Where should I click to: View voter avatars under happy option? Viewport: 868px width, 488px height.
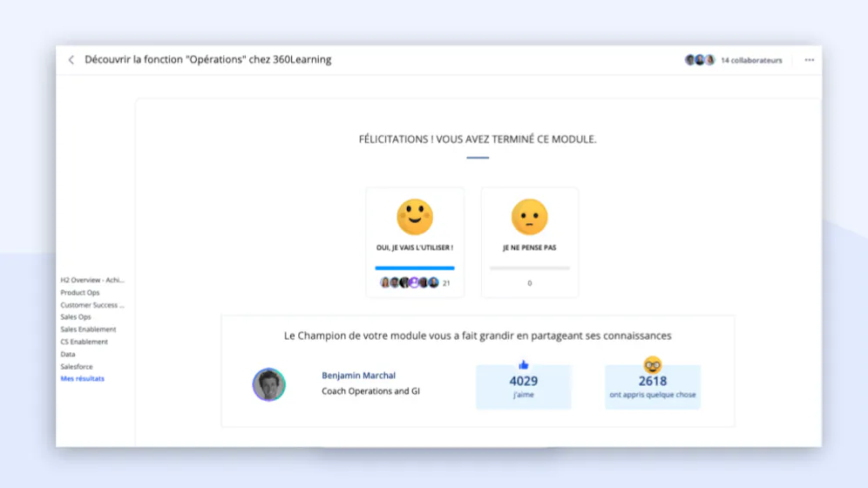pyautogui.click(x=409, y=282)
